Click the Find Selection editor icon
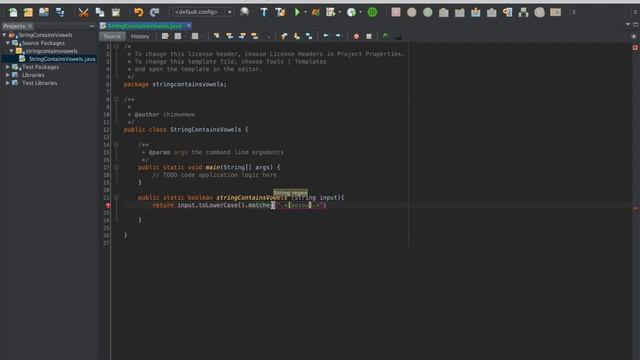 coord(216,36)
